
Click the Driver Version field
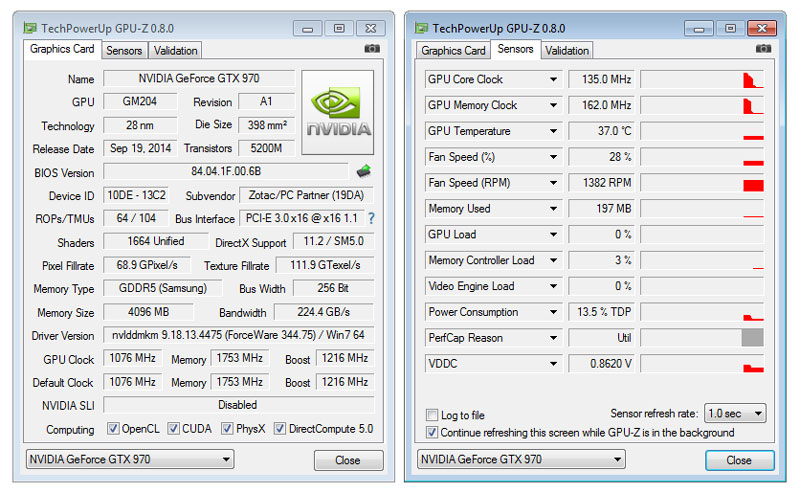pos(238,335)
